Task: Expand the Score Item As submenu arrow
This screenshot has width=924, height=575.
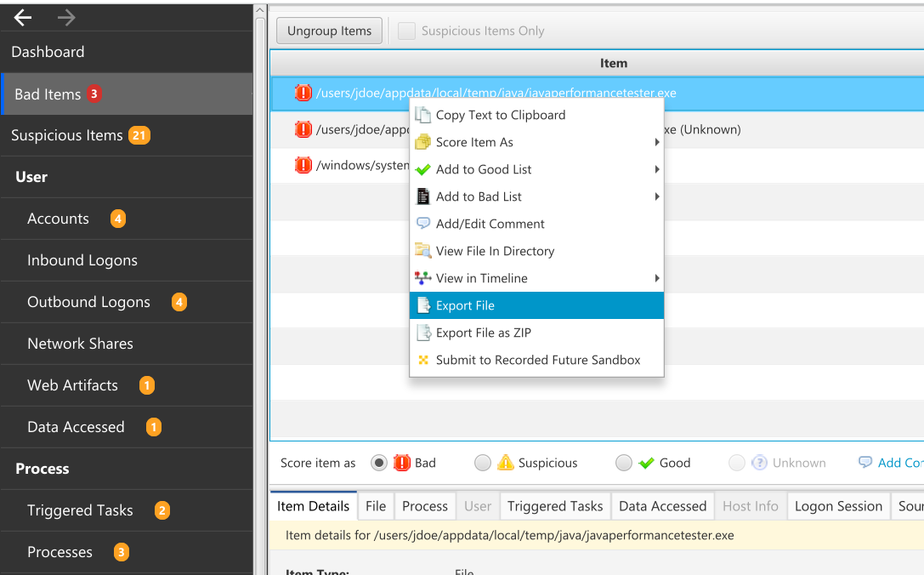Action: (x=657, y=142)
